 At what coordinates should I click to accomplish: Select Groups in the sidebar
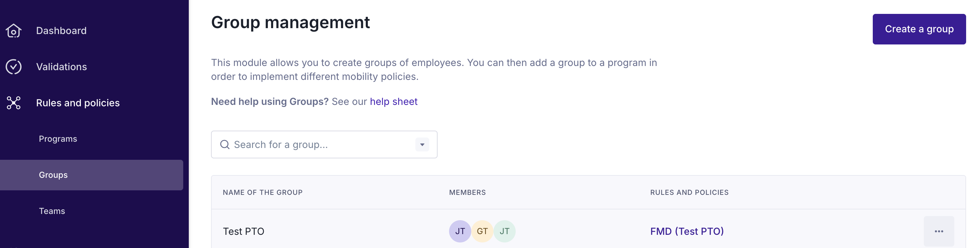pos(53,175)
